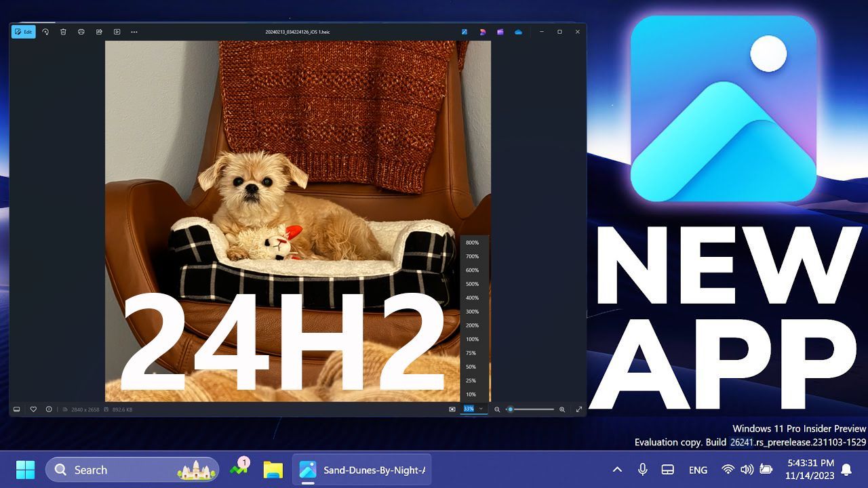868x488 pixels.
Task: Open the See more three-dots menu
Action: (x=134, y=32)
